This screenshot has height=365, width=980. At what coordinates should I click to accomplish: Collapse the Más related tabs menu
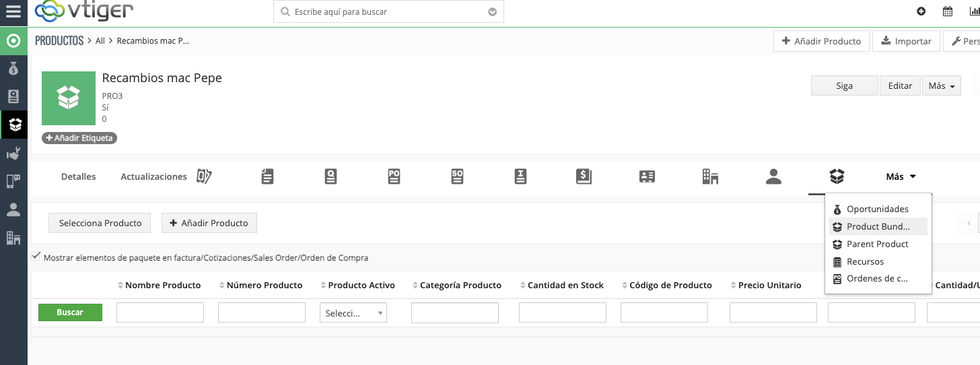(x=901, y=176)
